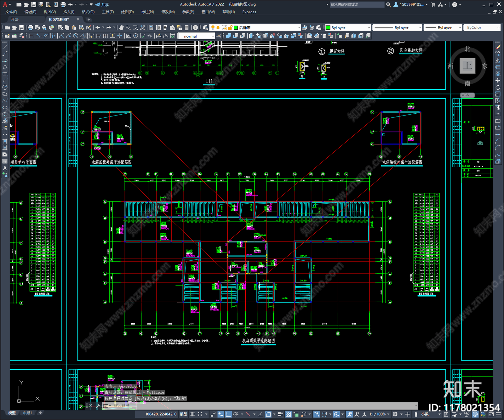Toggle snap mode in the status bar
This screenshot has width=504, height=420.
point(200,414)
